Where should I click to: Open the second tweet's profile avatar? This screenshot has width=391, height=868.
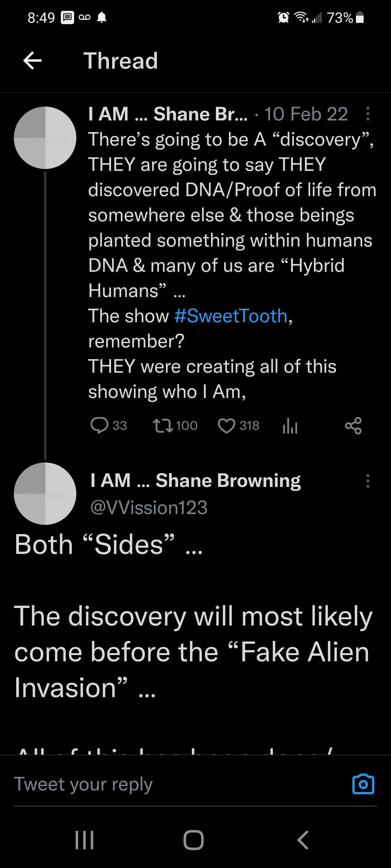[x=45, y=494]
